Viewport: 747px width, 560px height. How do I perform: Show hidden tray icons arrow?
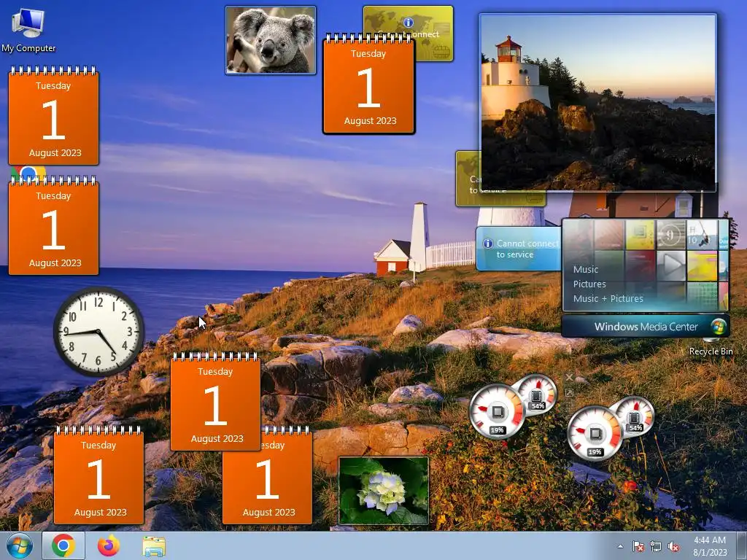click(620, 546)
